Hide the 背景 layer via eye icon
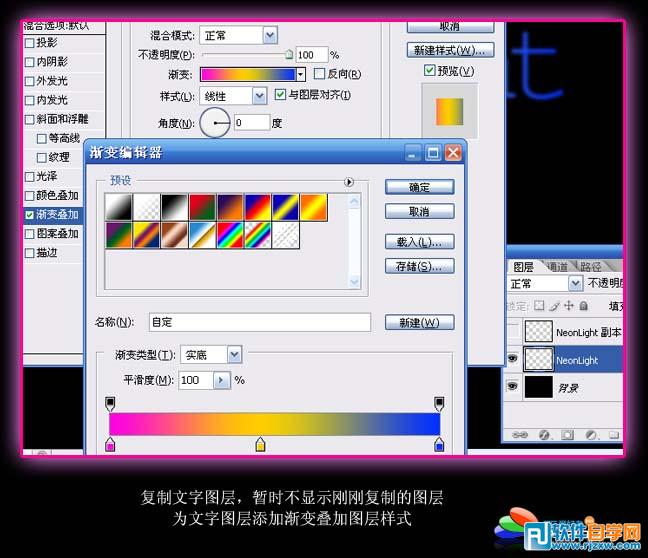 tap(512, 386)
